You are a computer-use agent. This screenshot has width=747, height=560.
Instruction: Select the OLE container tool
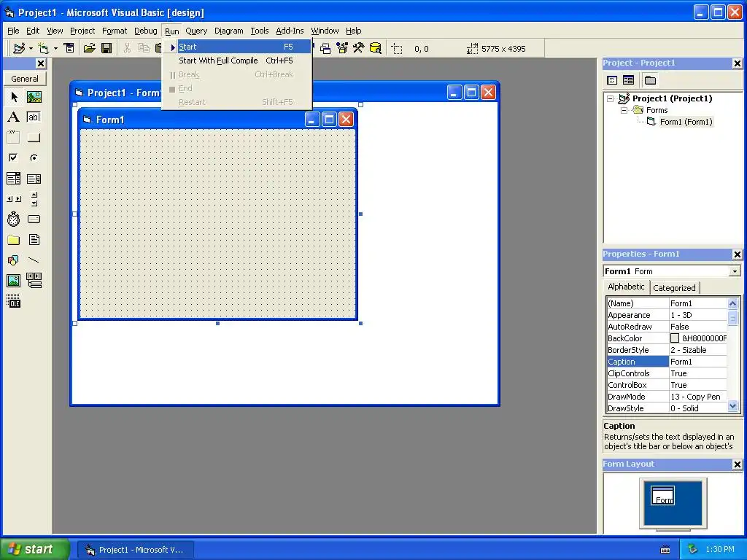[13, 301]
